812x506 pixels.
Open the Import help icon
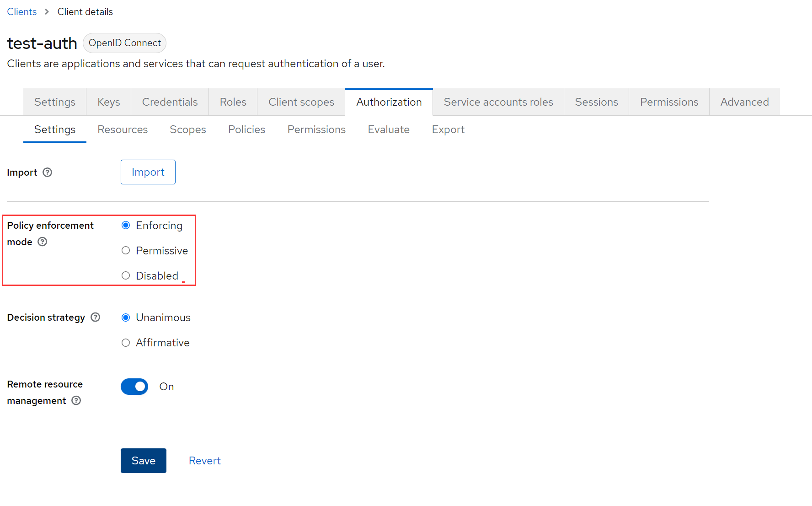point(48,172)
